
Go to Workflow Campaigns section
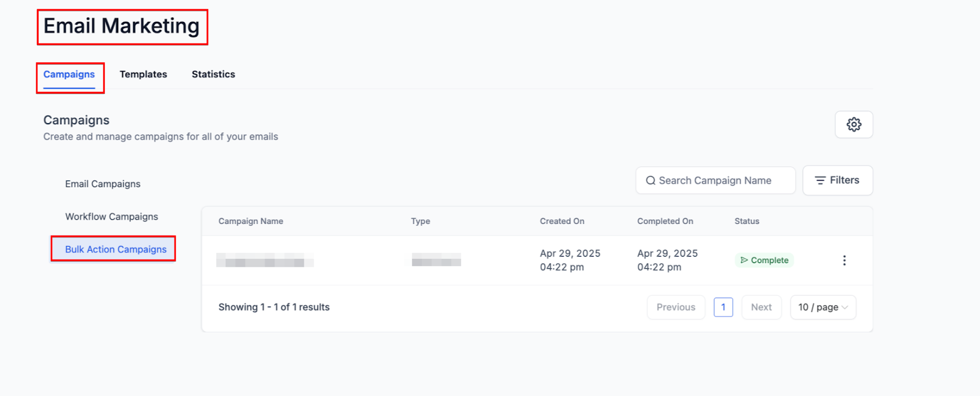click(111, 217)
